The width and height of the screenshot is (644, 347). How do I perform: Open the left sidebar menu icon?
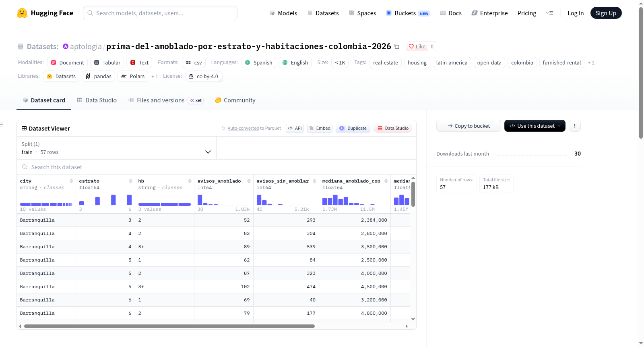pos(2,125)
